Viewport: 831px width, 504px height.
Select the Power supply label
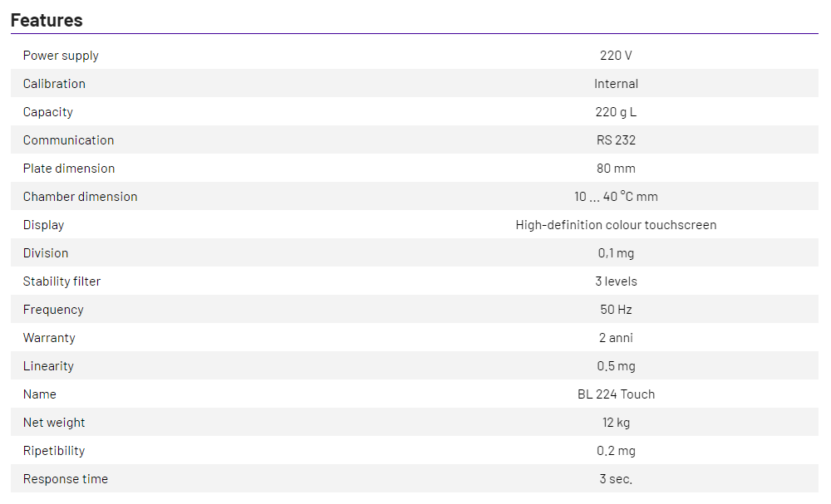click(x=61, y=56)
